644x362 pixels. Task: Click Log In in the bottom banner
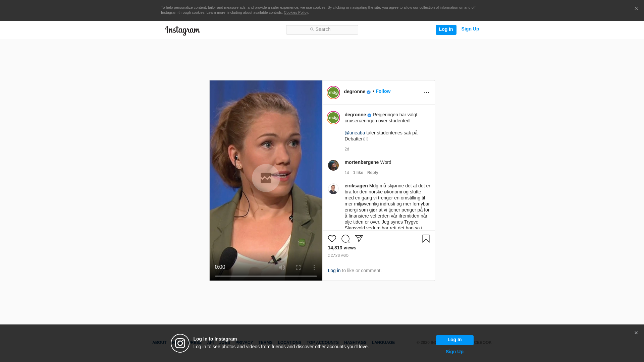(455, 340)
